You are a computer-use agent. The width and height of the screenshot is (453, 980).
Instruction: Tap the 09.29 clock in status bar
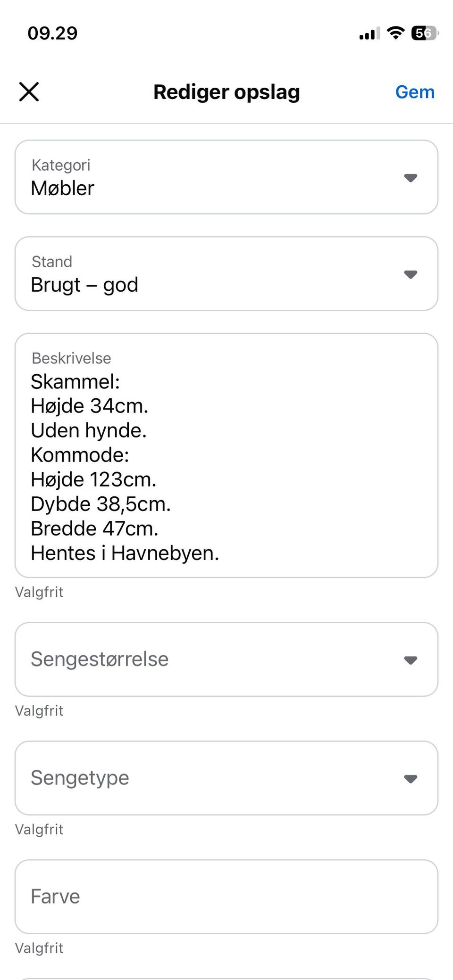pyautogui.click(x=52, y=33)
